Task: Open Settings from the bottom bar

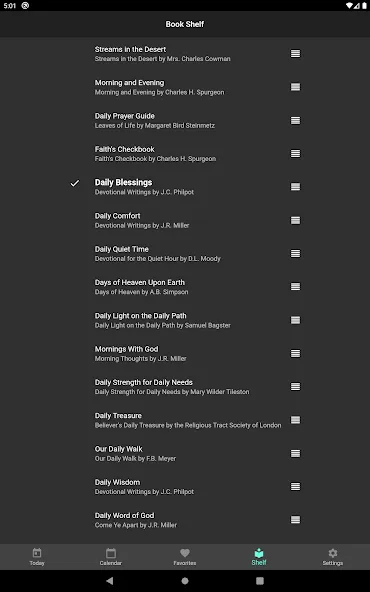Action: tap(333, 557)
